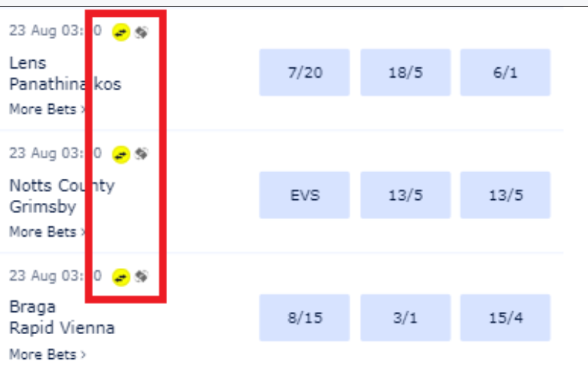Viewport: 588px width, 389px height.
Task: Click yellow arrows icon for Notts County match
Action: coord(121,155)
